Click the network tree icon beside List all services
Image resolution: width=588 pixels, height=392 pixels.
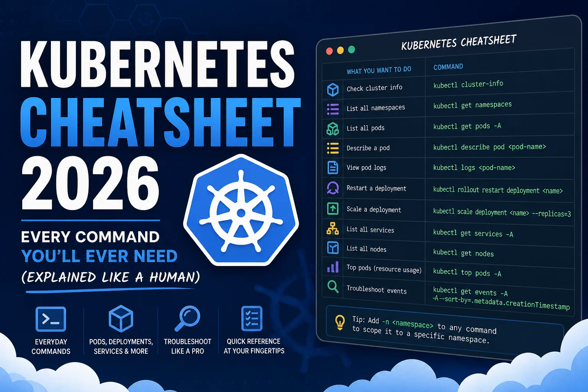click(333, 229)
